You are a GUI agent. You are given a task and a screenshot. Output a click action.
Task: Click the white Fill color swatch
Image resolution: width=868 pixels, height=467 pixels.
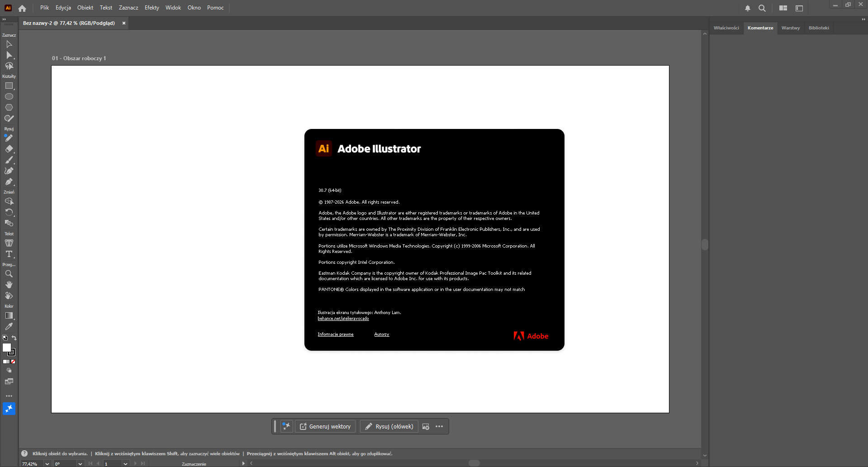[x=7, y=348]
